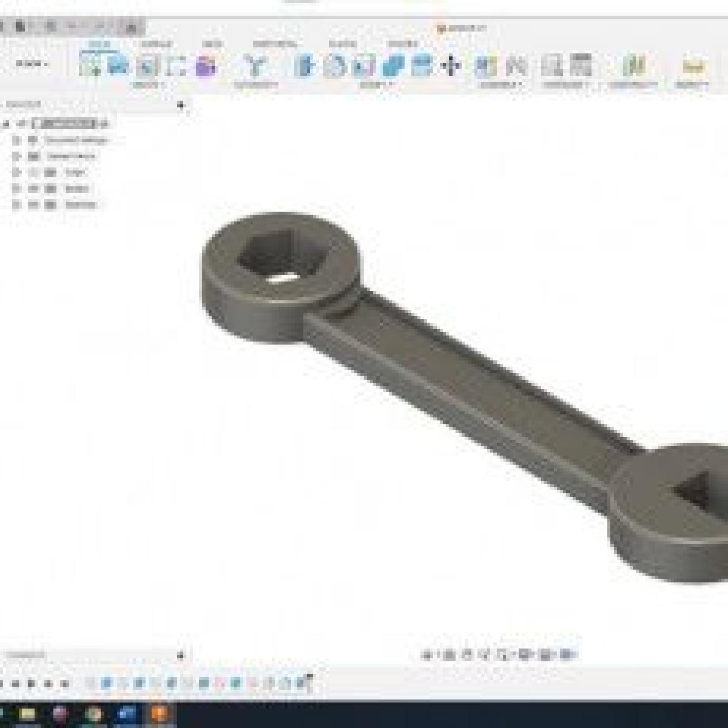
Task: Switch to the PLASTIC tab
Action: click(342, 44)
